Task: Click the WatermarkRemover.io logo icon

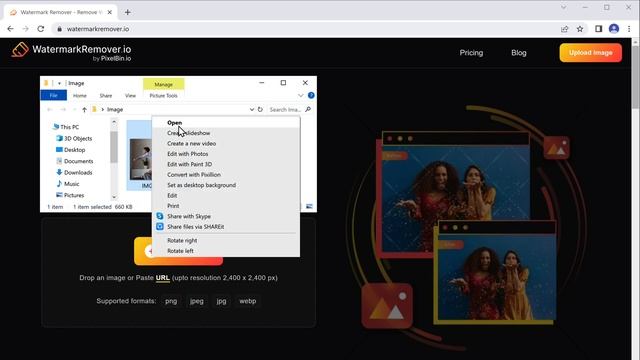Action: (x=20, y=51)
